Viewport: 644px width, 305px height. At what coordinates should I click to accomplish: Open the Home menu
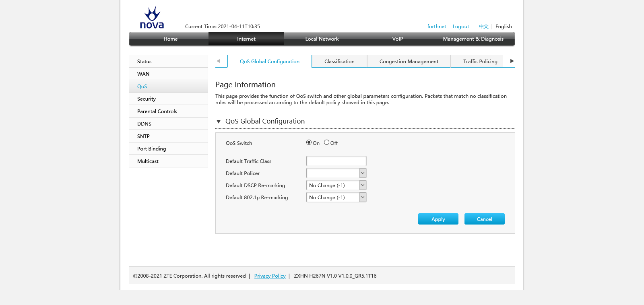(171, 39)
